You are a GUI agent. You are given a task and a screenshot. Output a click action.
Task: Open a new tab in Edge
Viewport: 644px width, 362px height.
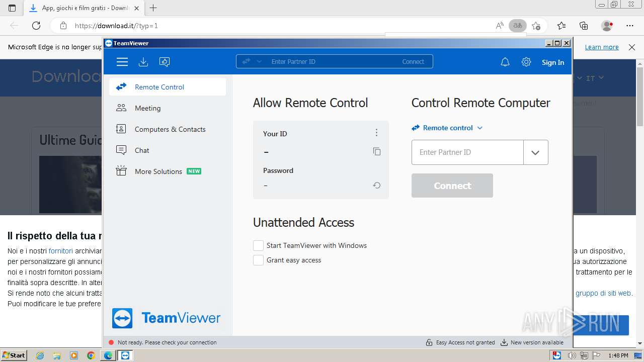[153, 8]
